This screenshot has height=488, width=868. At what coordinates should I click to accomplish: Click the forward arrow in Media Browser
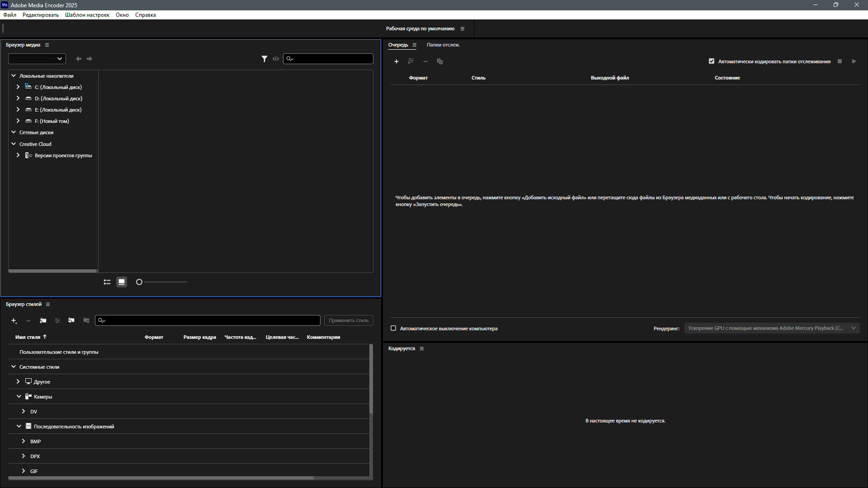90,59
